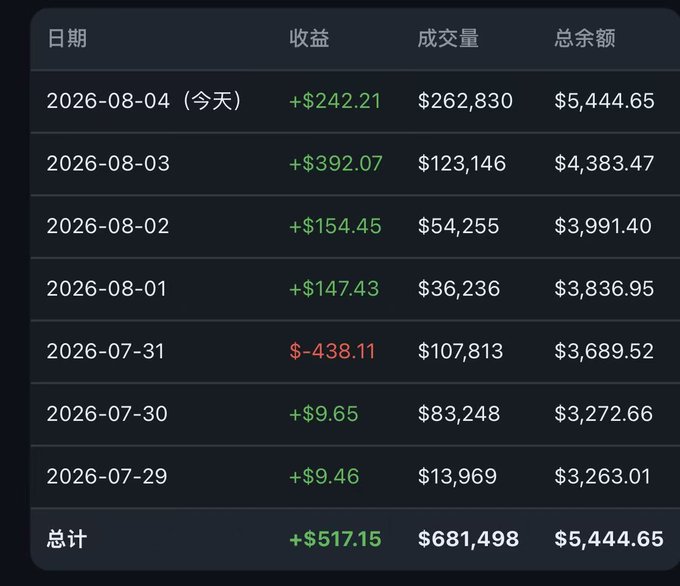Screen dimensions: 680x586
Task: Click the red $-438.11 loss value
Action: coord(332,351)
